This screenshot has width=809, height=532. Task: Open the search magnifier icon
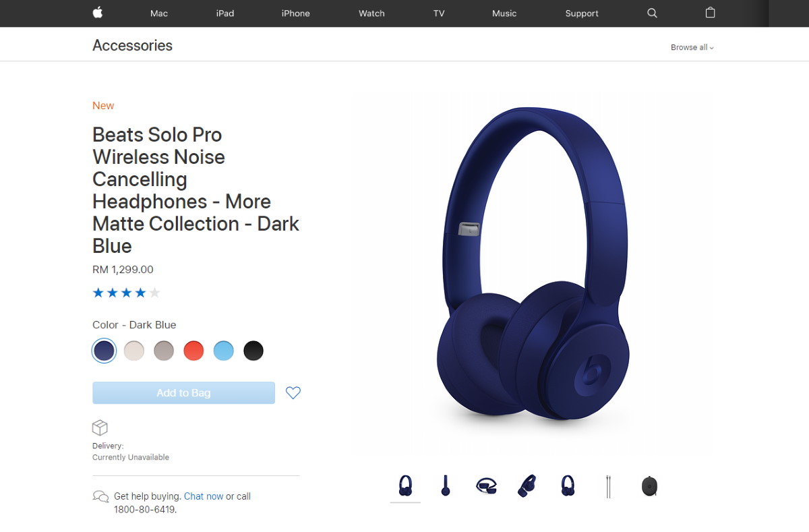652,13
